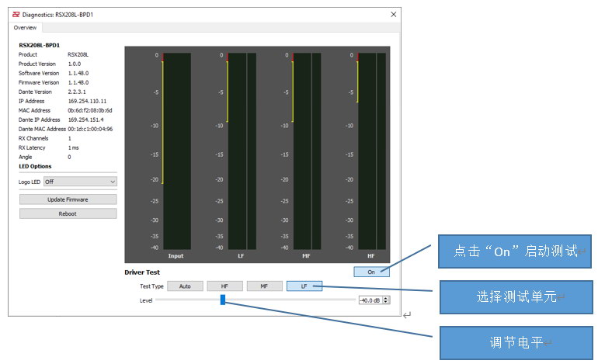Increase level with the spinner up arrow
Viewport: 598px width, 364px height.
click(387, 297)
